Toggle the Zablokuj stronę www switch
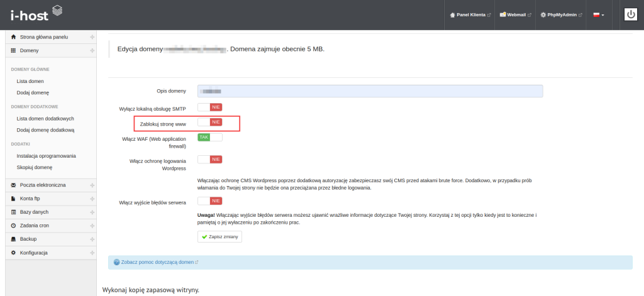This screenshot has height=296, width=644. (209, 122)
